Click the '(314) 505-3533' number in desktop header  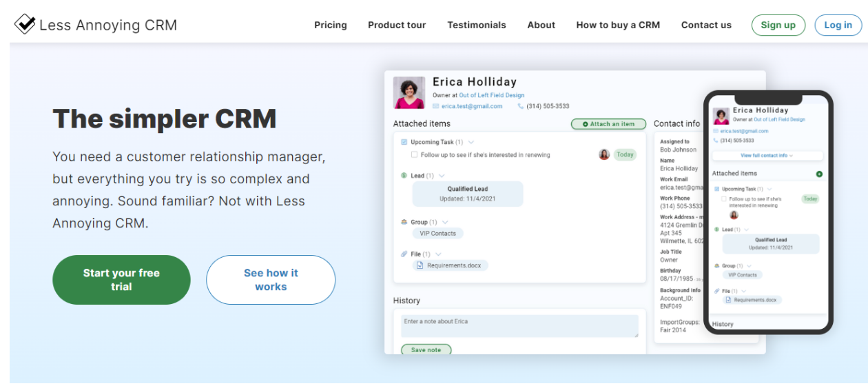pos(548,106)
